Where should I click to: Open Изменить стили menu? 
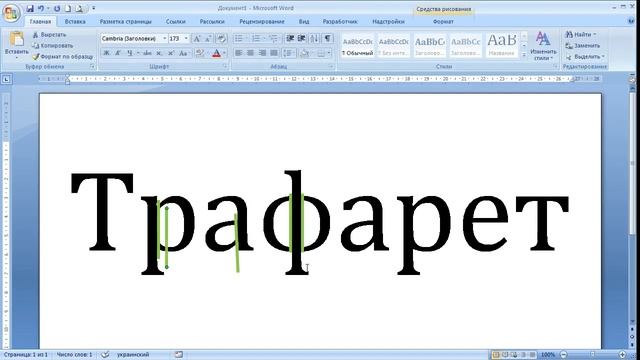(543, 46)
